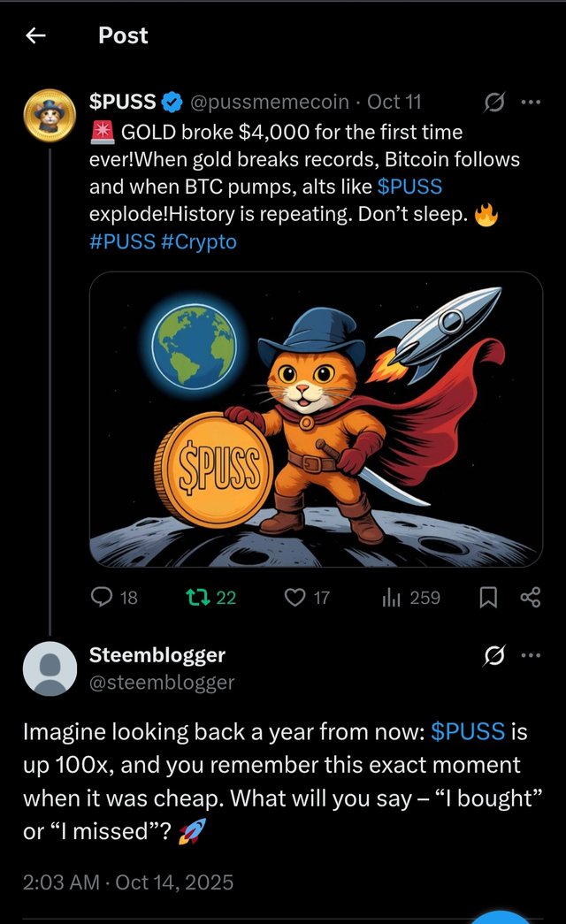Bookmark the $PUSS post
Viewport: 566px width, 924px height.
(487, 599)
